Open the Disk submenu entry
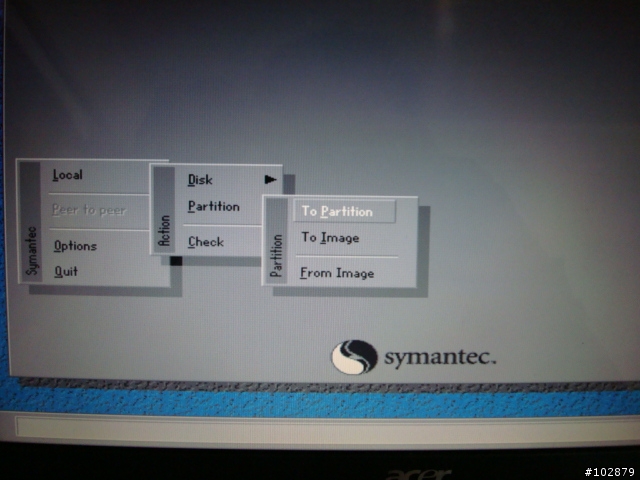 pos(200,180)
